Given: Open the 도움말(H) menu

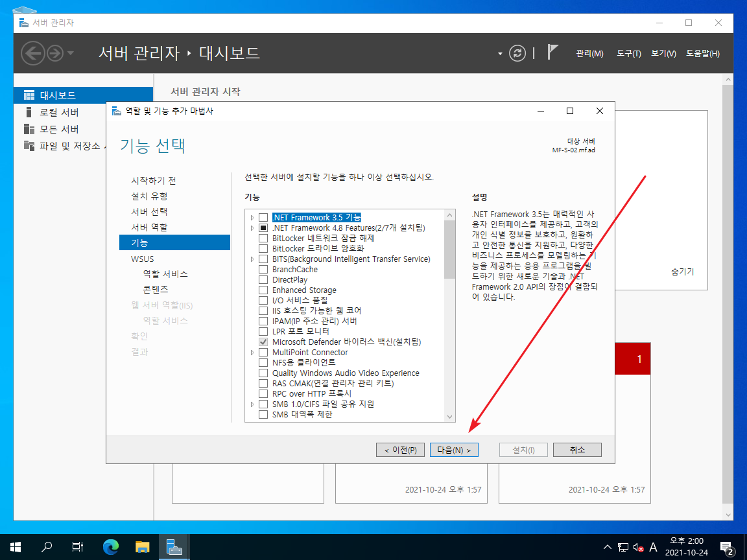Looking at the screenshot, I should tap(703, 53).
